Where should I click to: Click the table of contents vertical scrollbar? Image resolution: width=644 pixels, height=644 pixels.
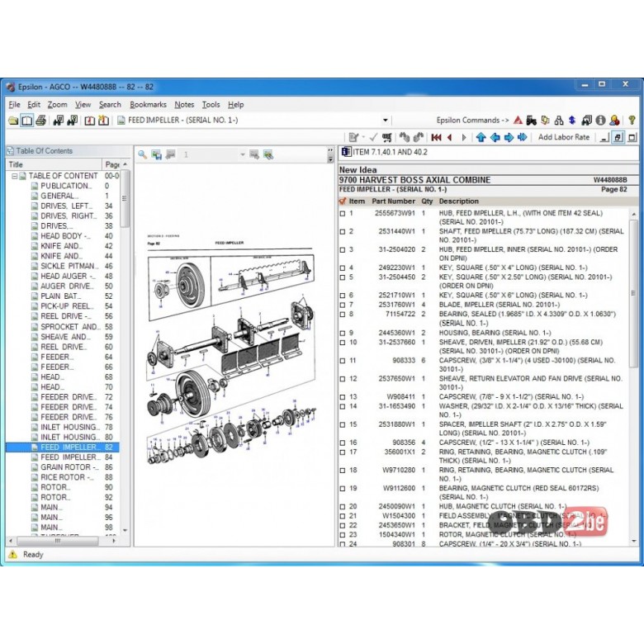125,347
